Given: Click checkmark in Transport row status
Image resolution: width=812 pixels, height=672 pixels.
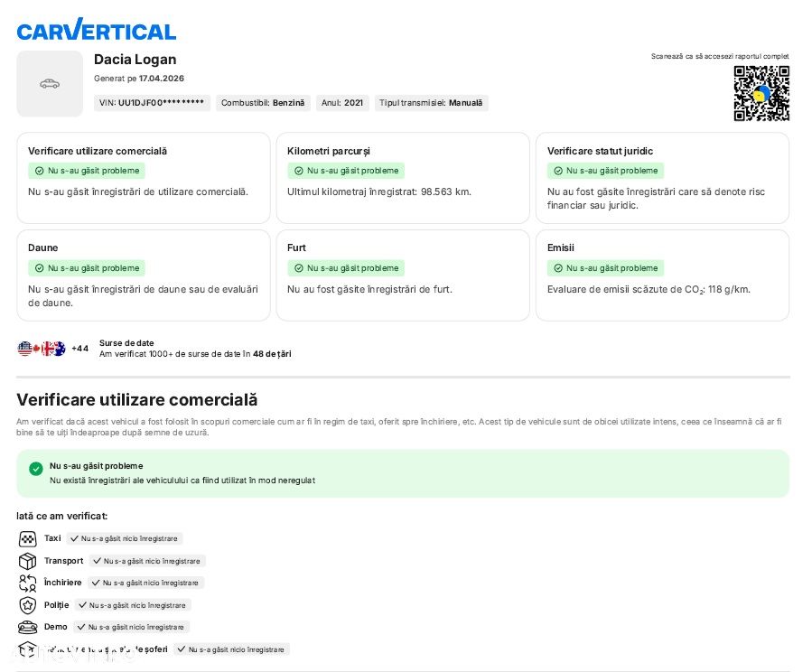Looking at the screenshot, I should 97,561.
